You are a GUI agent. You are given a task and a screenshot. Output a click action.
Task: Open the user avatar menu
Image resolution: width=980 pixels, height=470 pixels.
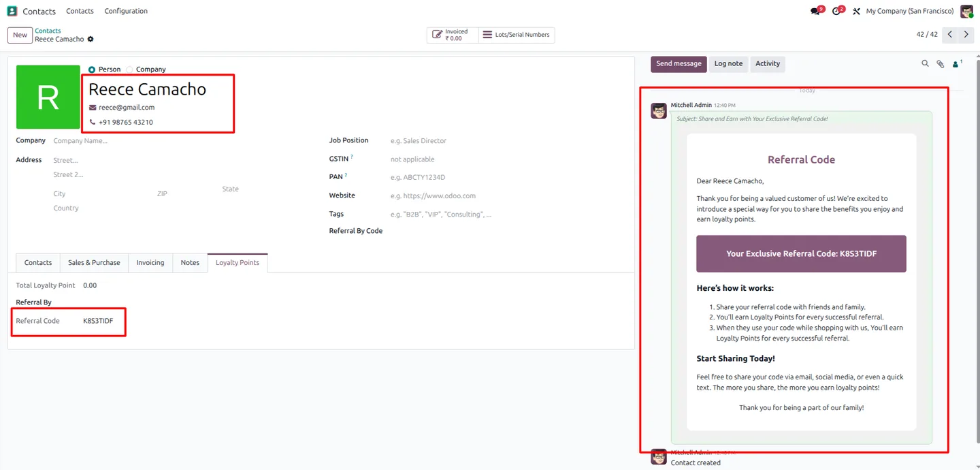pos(967,11)
